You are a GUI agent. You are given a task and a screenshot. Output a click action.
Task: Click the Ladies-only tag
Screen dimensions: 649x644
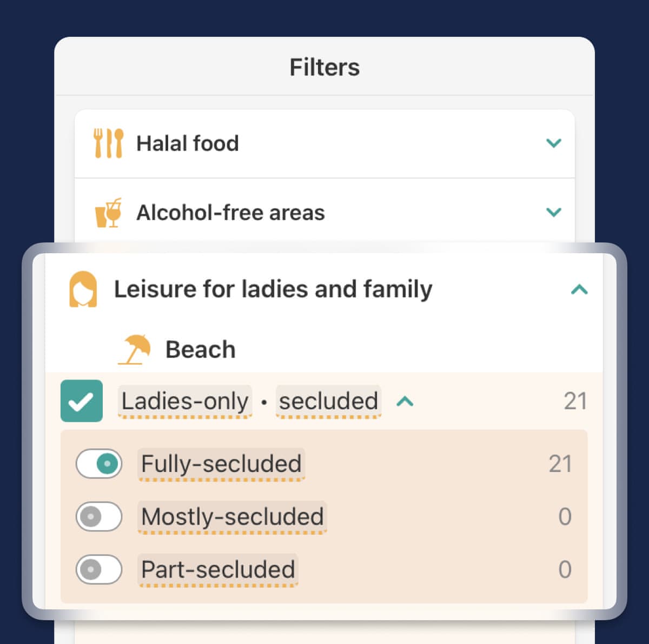click(185, 402)
